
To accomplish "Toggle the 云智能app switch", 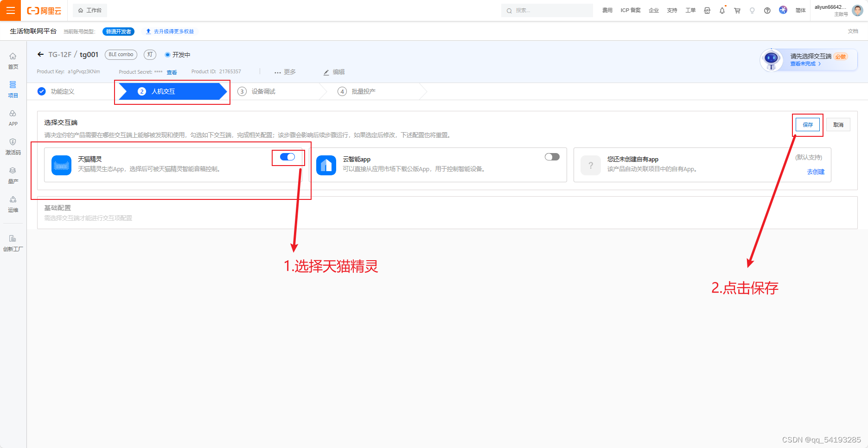I will (x=552, y=157).
